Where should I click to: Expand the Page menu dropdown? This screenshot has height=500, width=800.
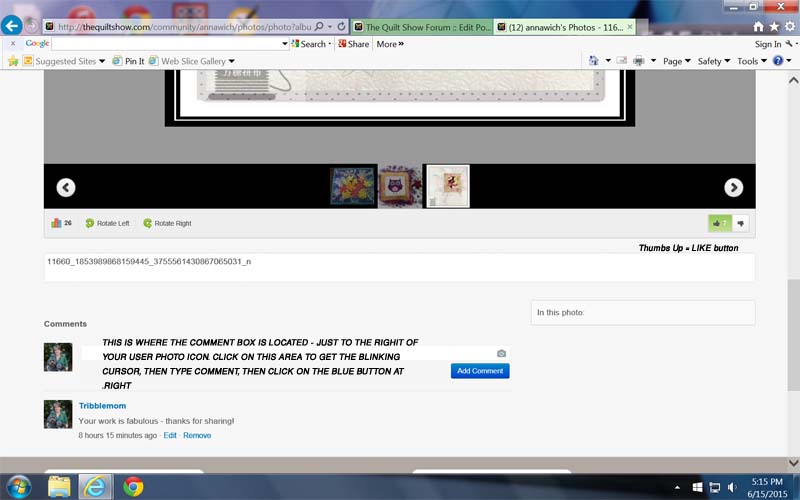676,61
